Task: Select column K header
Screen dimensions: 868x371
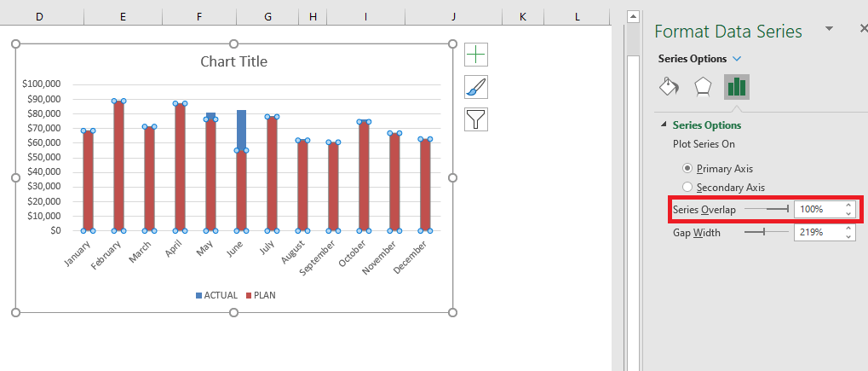Action: tap(523, 17)
